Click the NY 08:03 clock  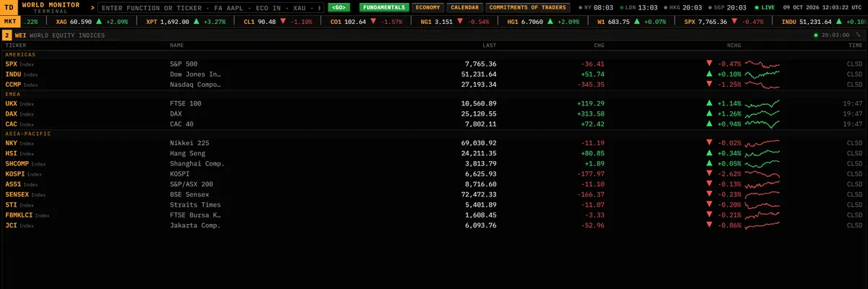pyautogui.click(x=596, y=7)
